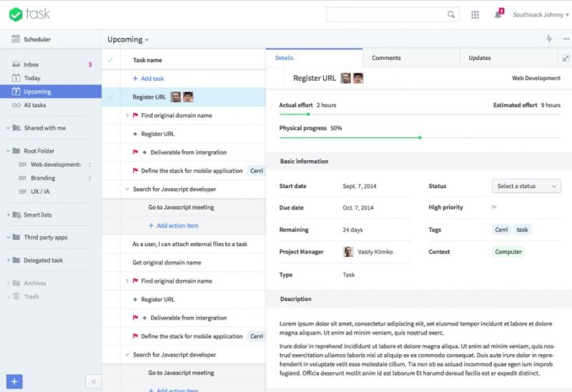Image resolution: width=572 pixels, height=392 pixels.
Task: Open the Select a status dropdown
Action: (x=526, y=186)
